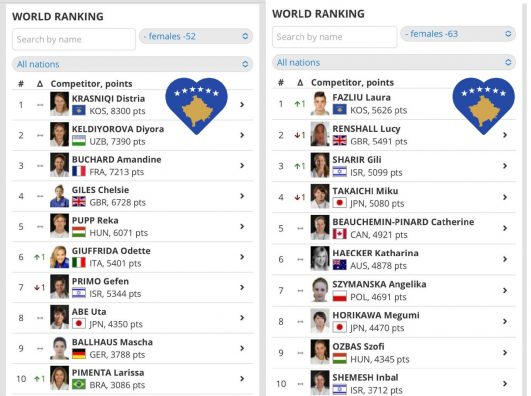Click the Japan flag icon beside TAKAICHI Miku
531x396 pixels.
[339, 203]
